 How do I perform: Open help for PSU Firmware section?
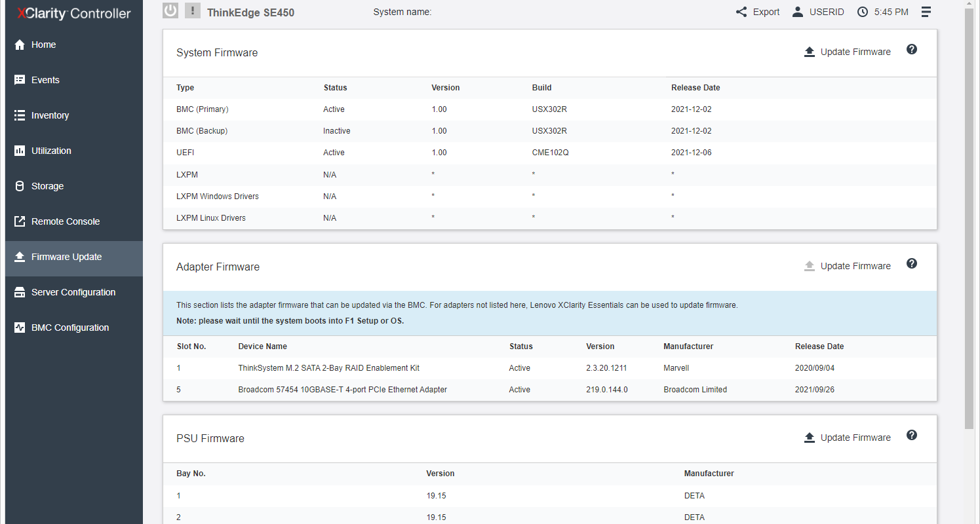coord(912,435)
